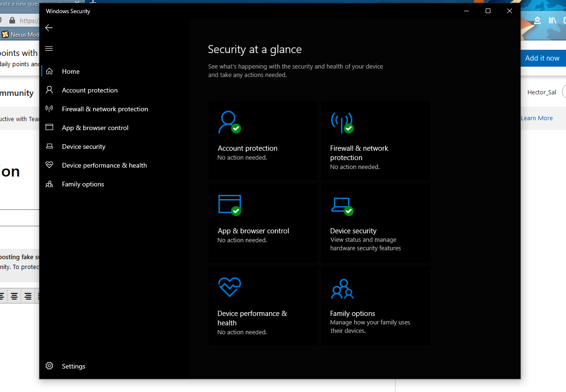Select the Firewall & network protection sidebar icon

click(x=49, y=109)
